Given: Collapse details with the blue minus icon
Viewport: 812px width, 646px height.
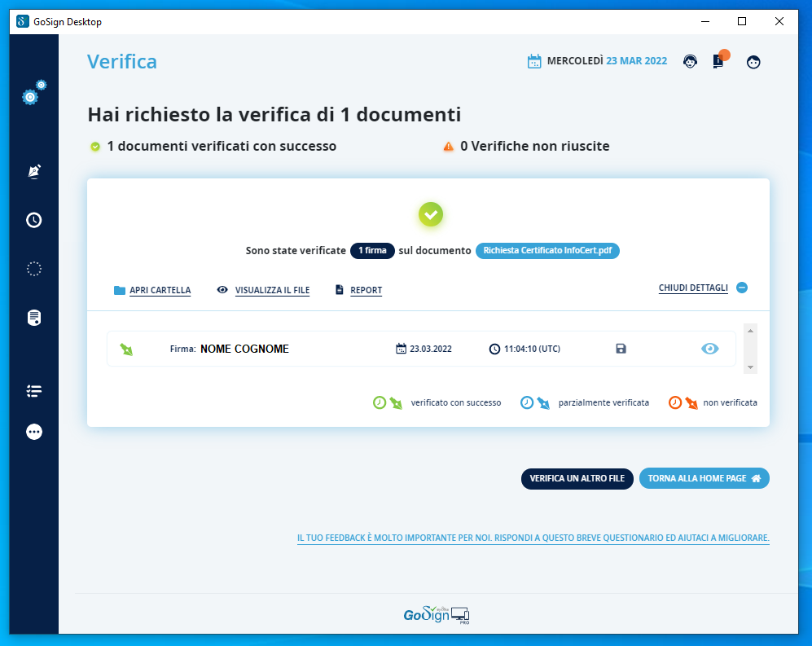Looking at the screenshot, I should (742, 288).
